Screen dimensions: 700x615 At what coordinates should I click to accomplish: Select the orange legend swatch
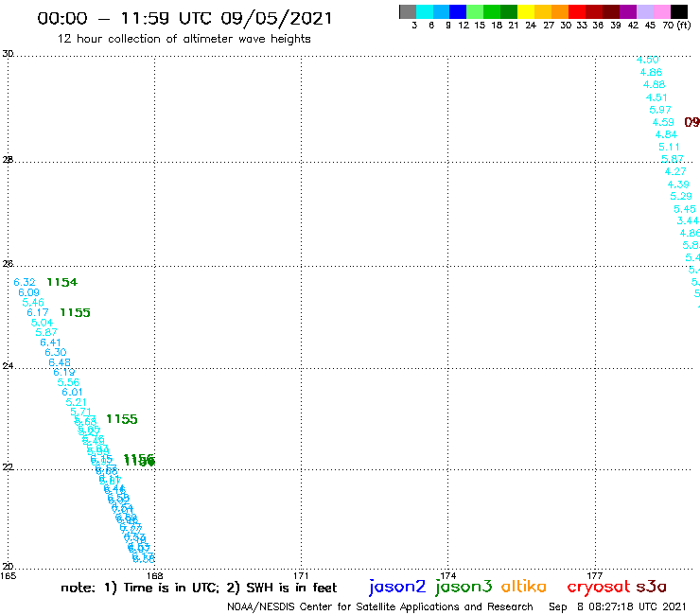[x=559, y=11]
